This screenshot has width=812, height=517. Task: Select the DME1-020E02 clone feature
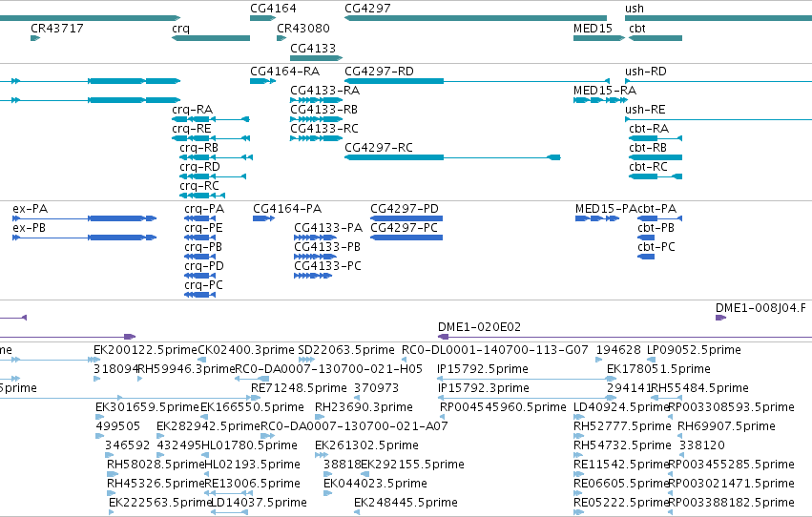coord(625,337)
